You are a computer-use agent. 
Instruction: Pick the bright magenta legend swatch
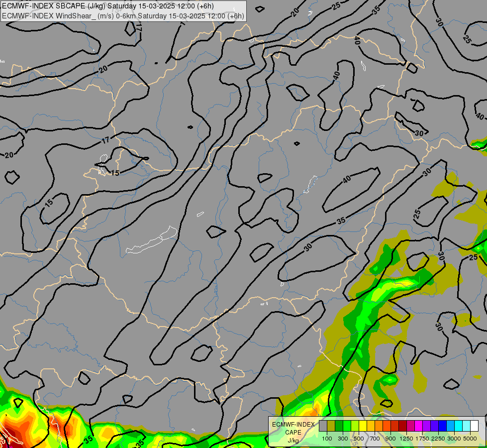pos(419,426)
